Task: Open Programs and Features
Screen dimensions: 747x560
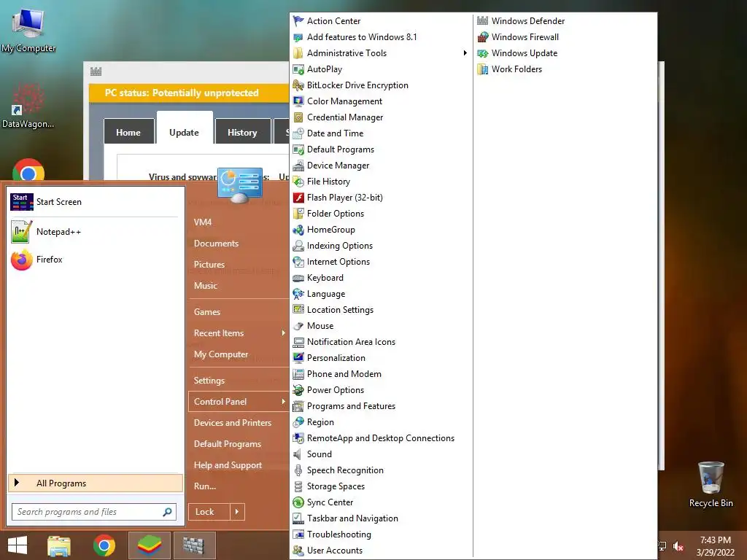Action: pos(351,406)
